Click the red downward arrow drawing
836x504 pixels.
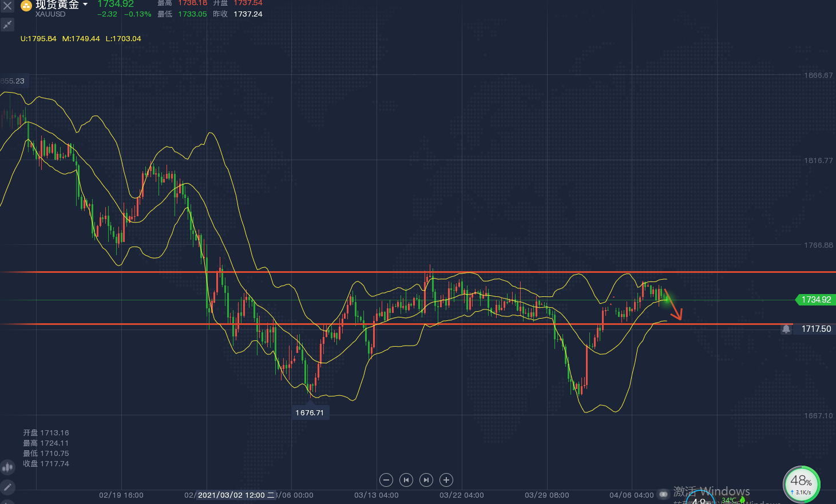[x=673, y=305]
